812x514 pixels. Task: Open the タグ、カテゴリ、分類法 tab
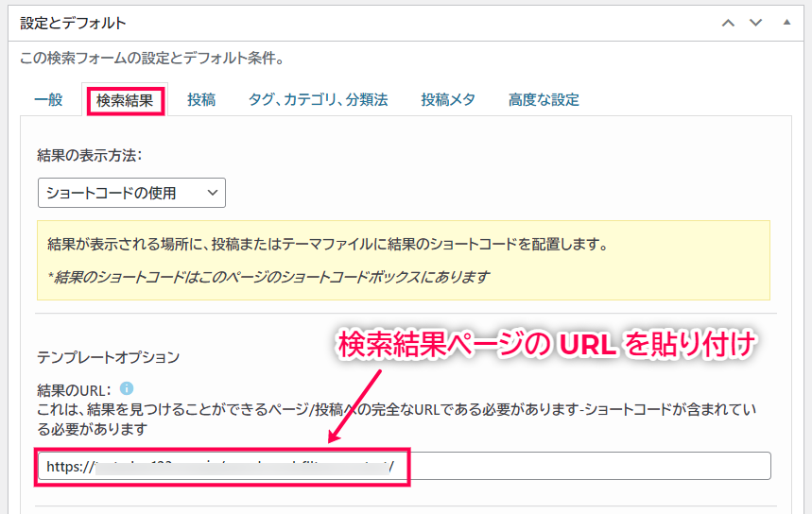318,99
